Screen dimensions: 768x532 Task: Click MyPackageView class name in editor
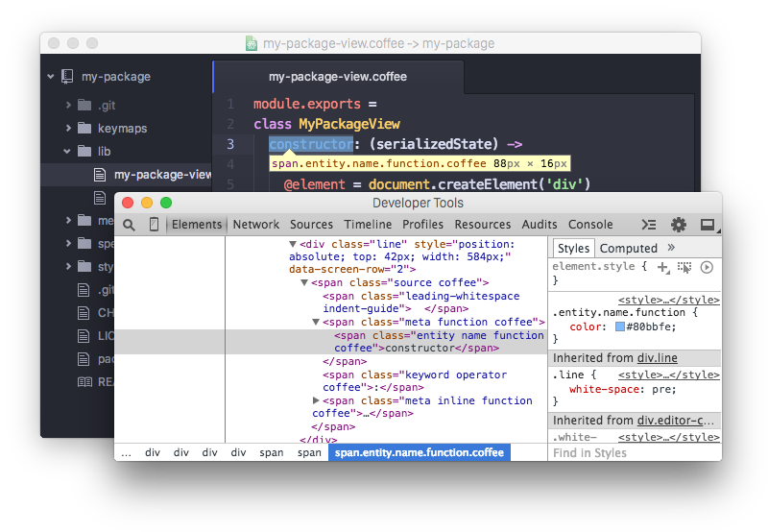point(349,124)
